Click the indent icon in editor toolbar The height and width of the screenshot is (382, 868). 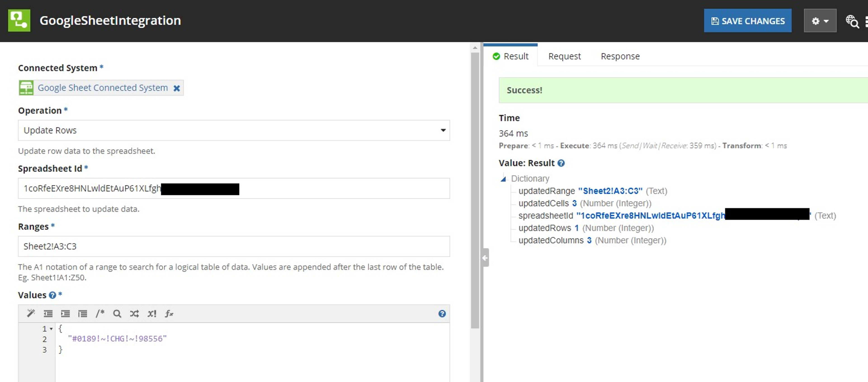click(65, 314)
